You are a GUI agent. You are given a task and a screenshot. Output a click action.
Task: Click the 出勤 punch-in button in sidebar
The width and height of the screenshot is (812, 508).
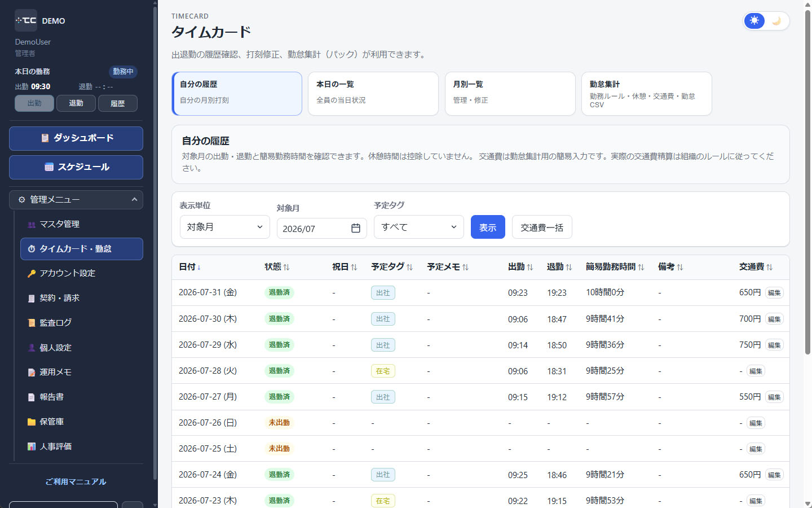[34, 103]
